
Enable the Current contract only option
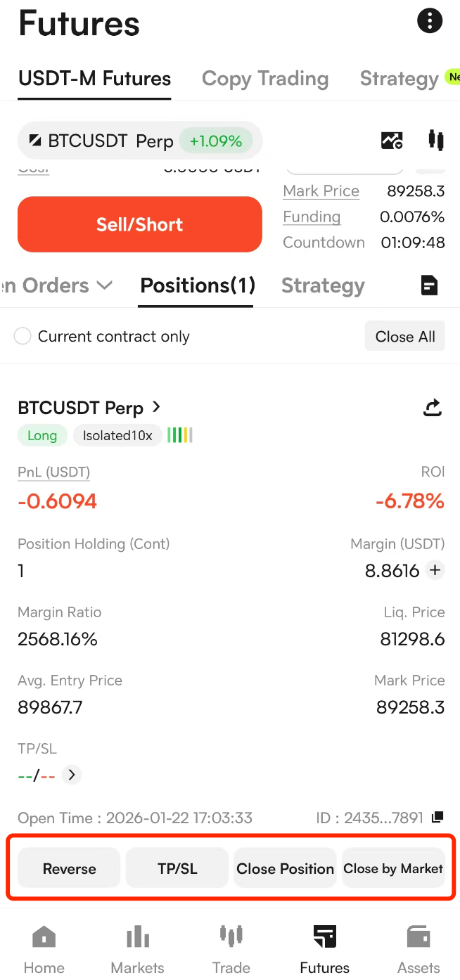[x=23, y=337]
